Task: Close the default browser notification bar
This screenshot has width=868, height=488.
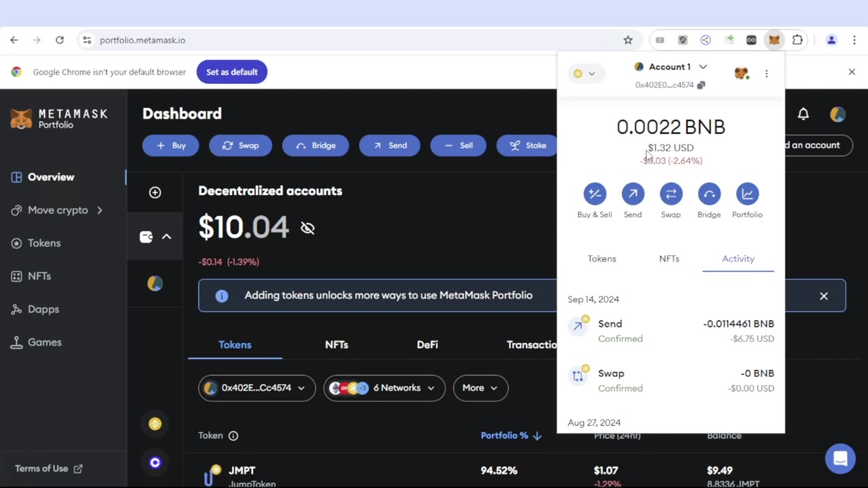Action: 852,72
